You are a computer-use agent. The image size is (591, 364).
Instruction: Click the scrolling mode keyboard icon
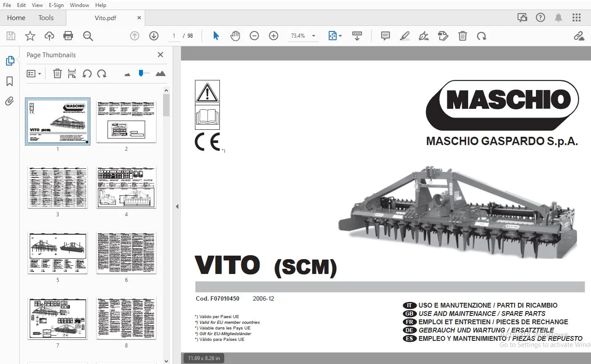[x=357, y=36]
